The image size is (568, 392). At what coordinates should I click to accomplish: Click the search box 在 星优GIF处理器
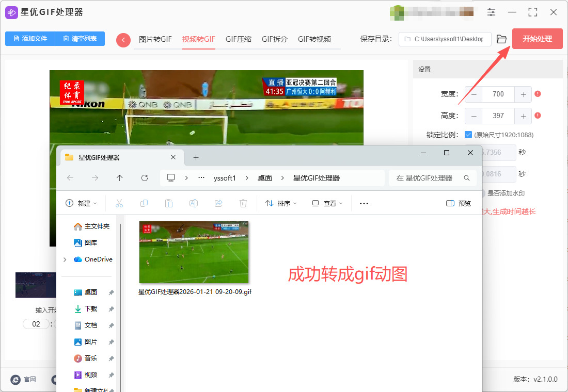click(433, 178)
